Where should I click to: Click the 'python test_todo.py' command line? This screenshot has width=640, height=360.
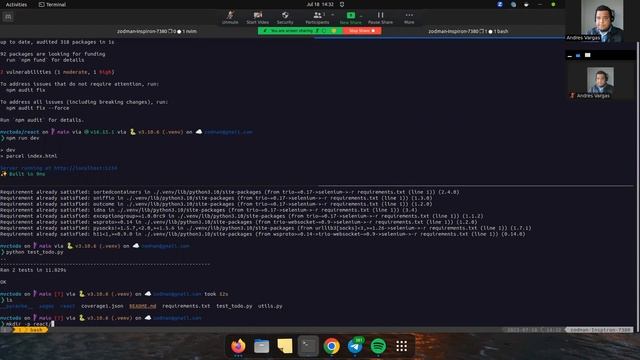click(35, 252)
